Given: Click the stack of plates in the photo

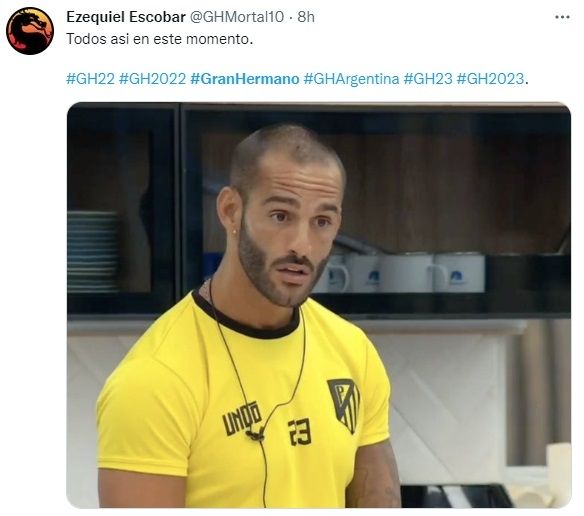Looking at the screenshot, I should (x=93, y=251).
